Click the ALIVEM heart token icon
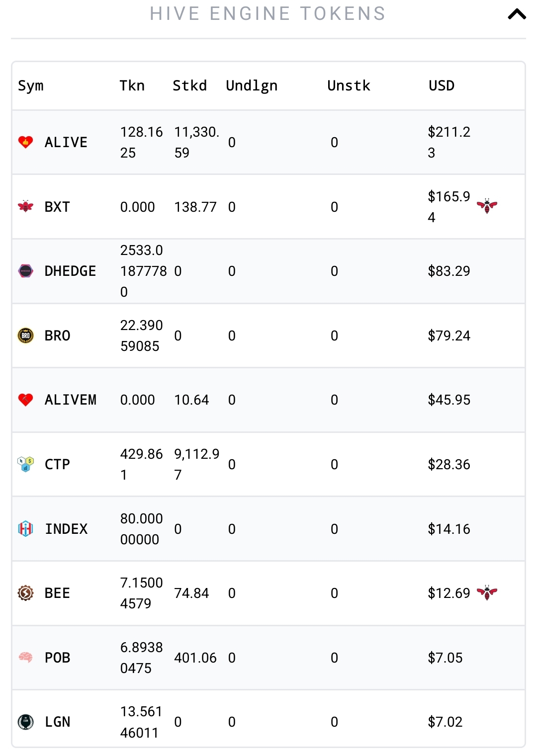Viewport: 537px width, 756px height. (x=25, y=400)
